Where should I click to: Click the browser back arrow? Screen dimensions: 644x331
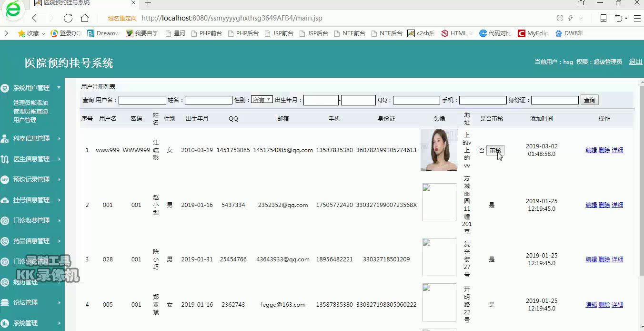(x=34, y=18)
